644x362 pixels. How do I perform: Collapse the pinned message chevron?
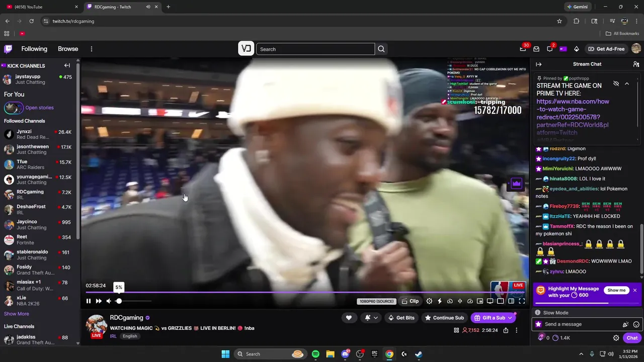627,83
